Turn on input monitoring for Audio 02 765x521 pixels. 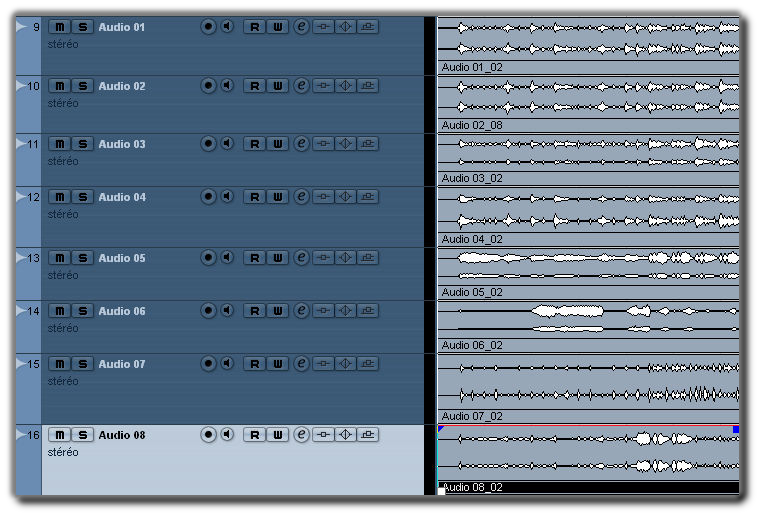[x=227, y=86]
